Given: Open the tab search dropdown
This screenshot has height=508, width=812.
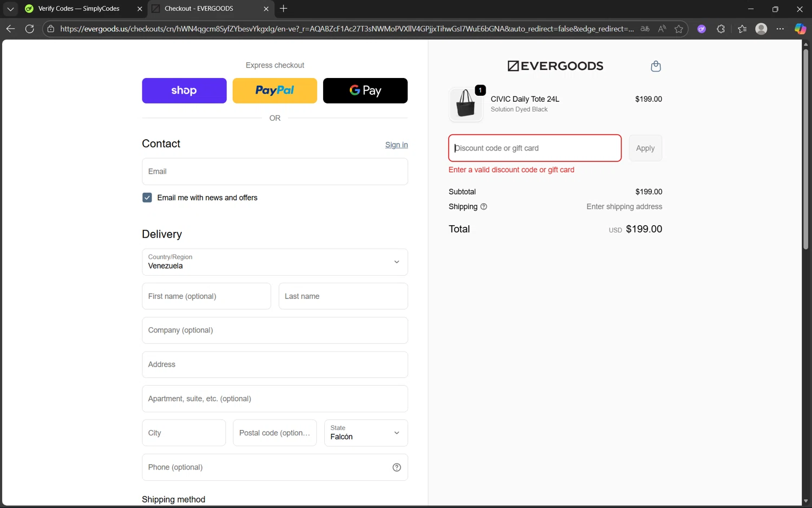Looking at the screenshot, I should click(10, 9).
